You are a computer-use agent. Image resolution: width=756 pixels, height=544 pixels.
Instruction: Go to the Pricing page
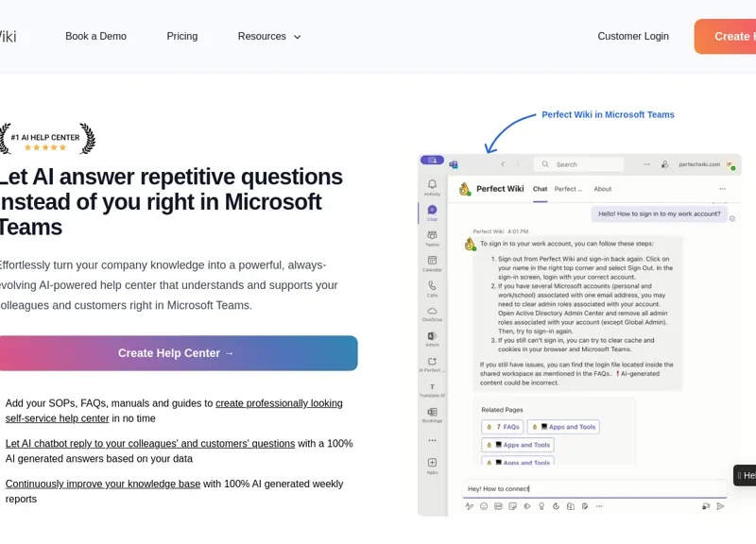pyautogui.click(x=182, y=37)
